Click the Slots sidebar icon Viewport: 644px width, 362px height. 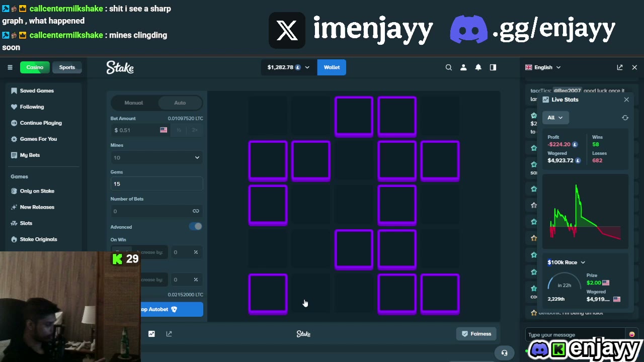pos(14,223)
